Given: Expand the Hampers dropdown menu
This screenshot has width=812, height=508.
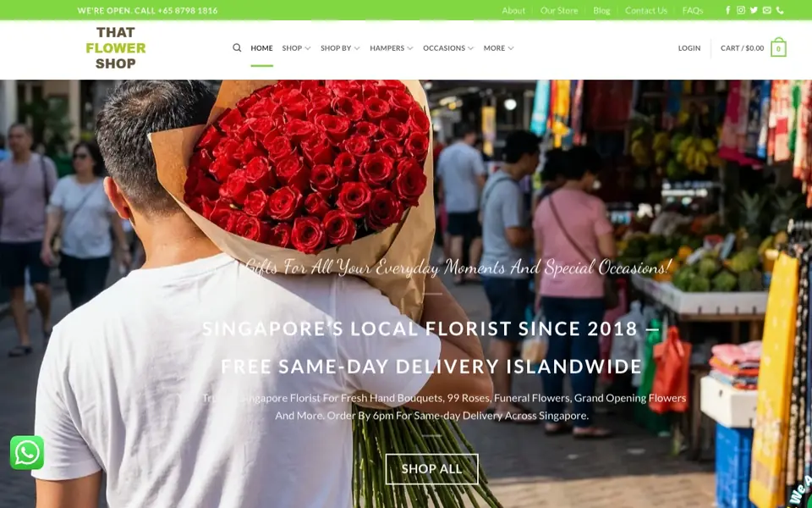Looking at the screenshot, I should coord(392,47).
